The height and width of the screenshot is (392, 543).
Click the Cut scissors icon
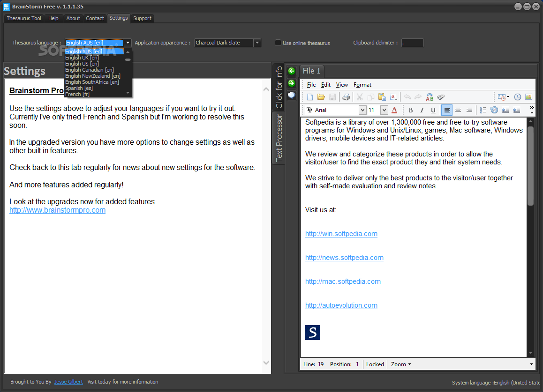(x=360, y=97)
